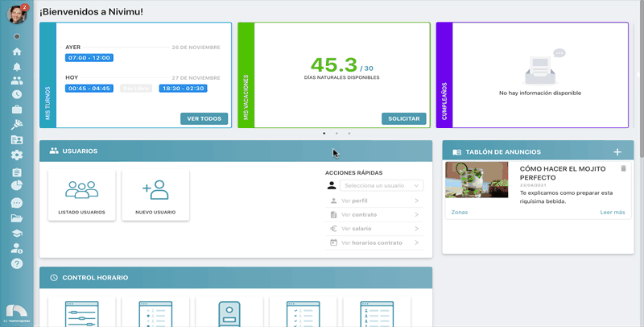Open the second Control Horario list card
Viewport: 644px width, 327px height.
155,312
